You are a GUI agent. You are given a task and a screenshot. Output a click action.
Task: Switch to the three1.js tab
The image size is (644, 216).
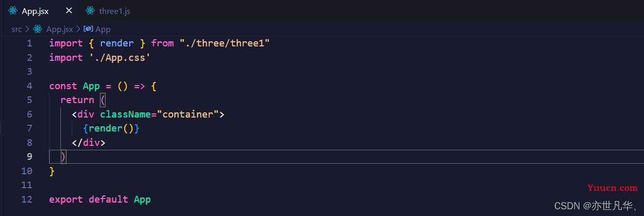[108, 11]
